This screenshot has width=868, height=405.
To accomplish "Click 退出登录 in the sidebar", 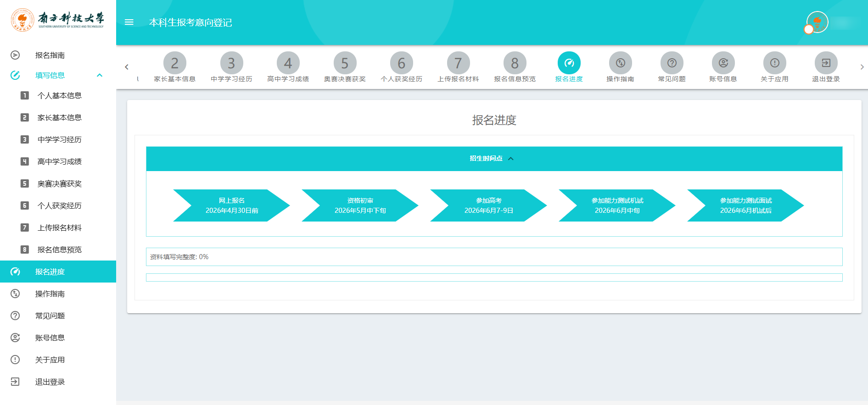I will [50, 382].
